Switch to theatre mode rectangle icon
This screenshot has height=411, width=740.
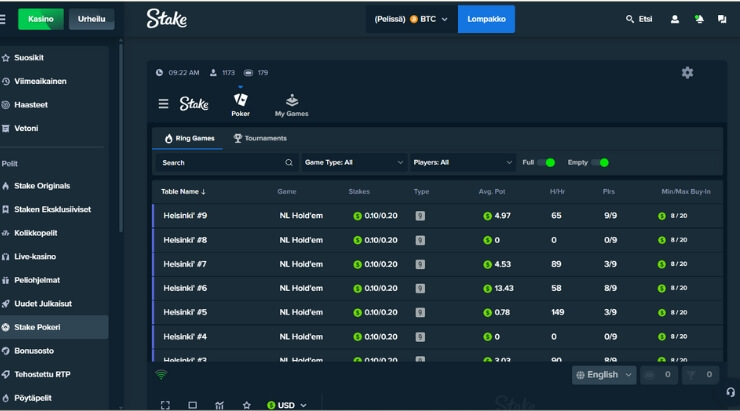[193, 405]
